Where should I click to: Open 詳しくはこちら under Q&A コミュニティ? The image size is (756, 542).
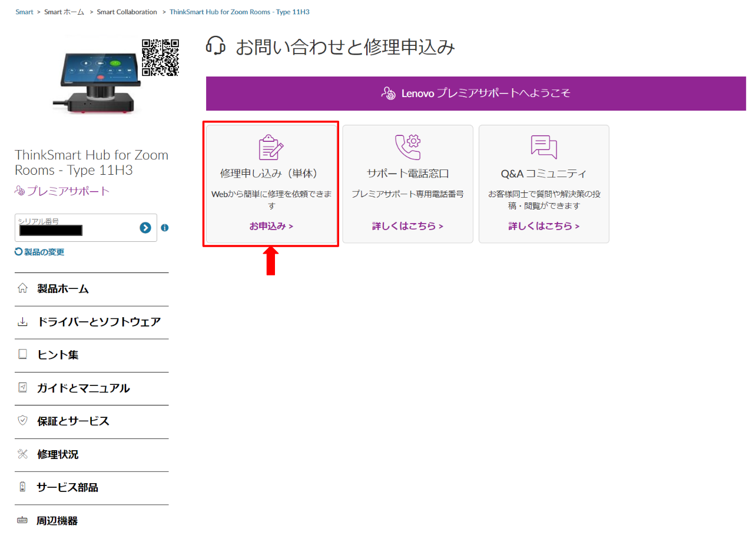point(543,226)
